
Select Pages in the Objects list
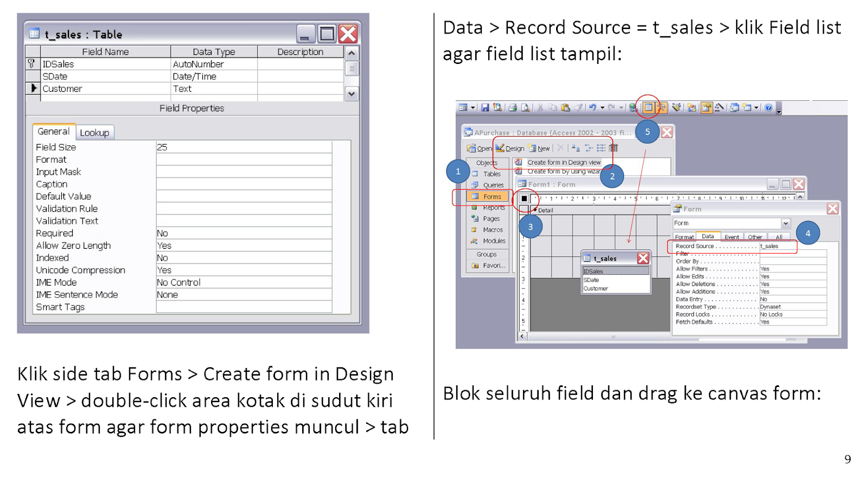[x=486, y=218]
